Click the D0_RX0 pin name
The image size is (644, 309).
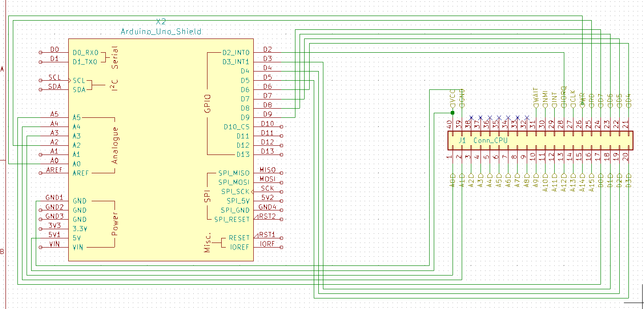(85, 52)
